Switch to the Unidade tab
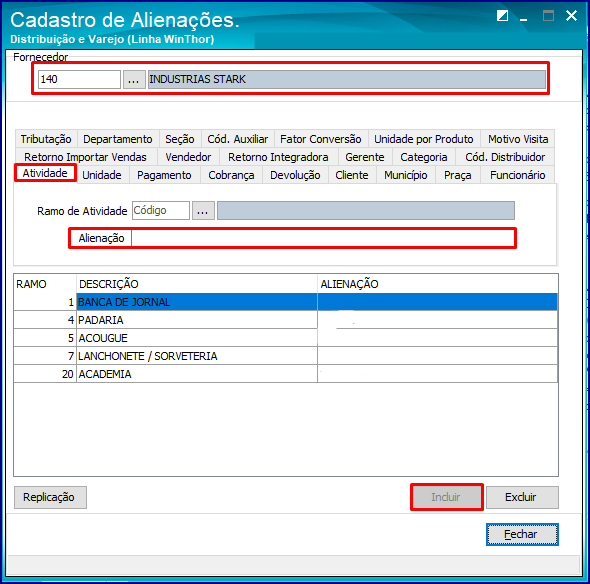Screen dimensions: 590x584 click(x=102, y=175)
